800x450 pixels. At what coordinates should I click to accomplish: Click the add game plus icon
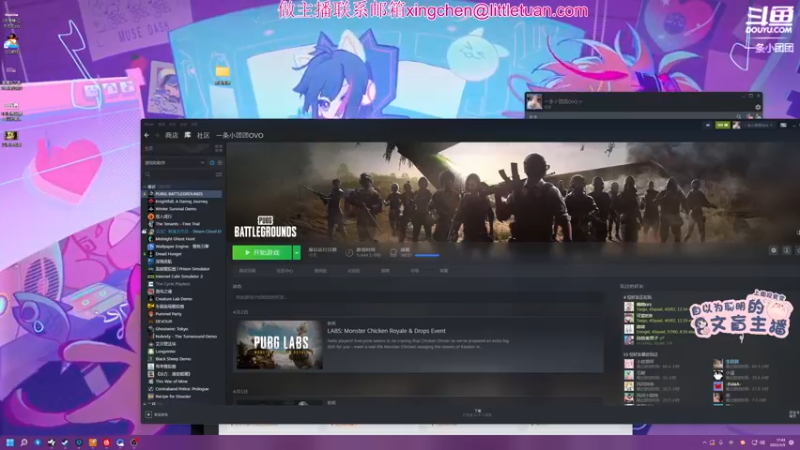pyautogui.click(x=148, y=415)
